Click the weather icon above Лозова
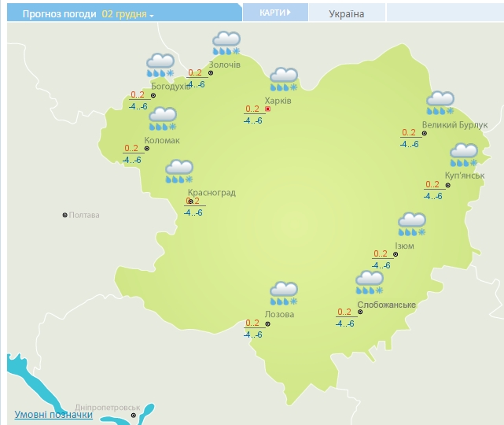 pyautogui.click(x=284, y=293)
